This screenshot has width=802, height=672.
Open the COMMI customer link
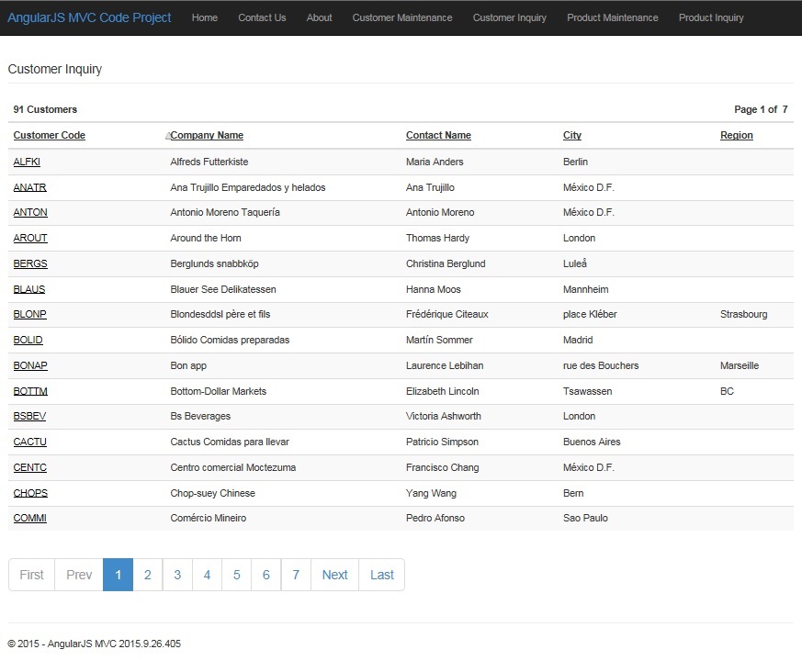point(30,518)
